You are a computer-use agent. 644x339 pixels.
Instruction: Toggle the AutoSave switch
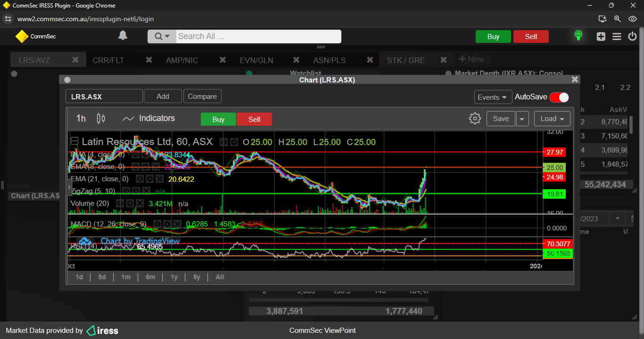(559, 97)
